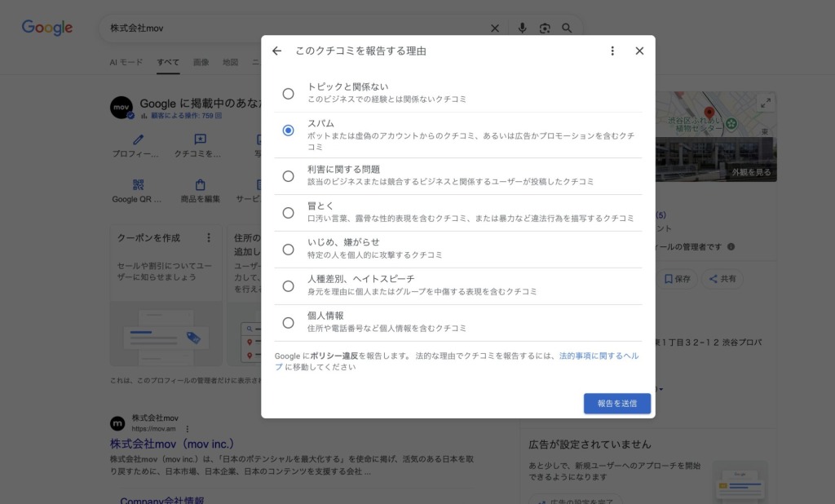Click the back arrow in report dialog
Image resolution: width=835 pixels, height=504 pixels.
277,51
